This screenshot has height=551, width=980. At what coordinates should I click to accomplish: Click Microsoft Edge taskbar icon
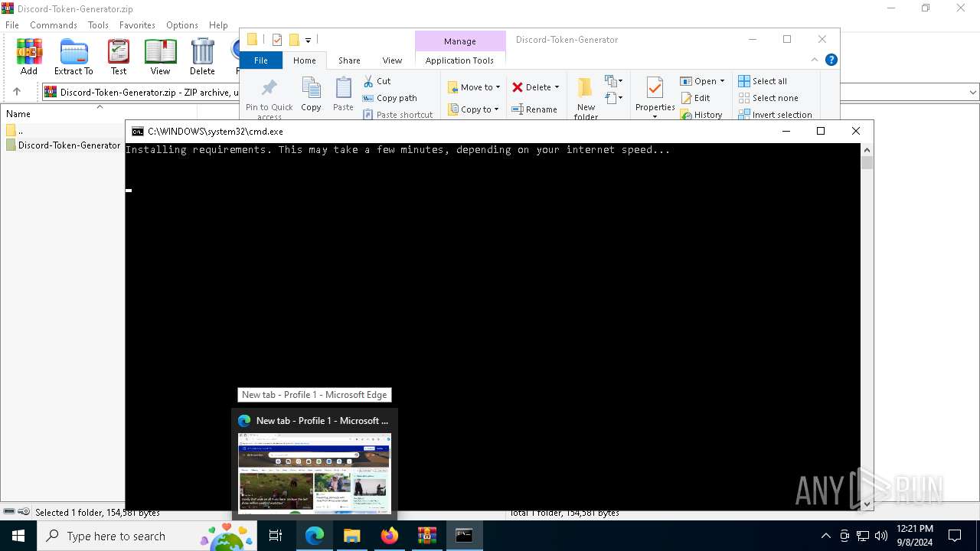pos(315,536)
